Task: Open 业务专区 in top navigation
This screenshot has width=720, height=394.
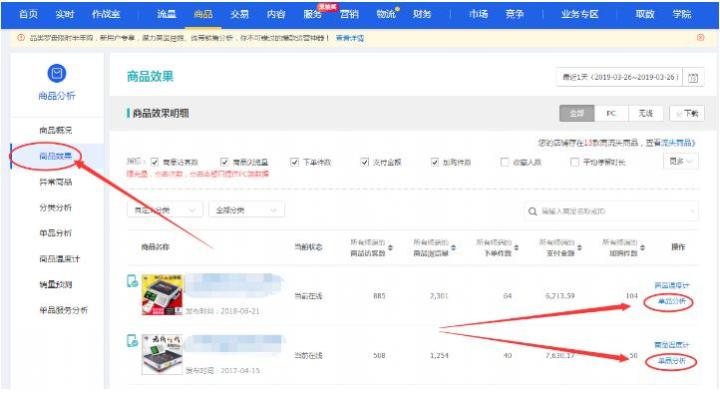Action: (x=579, y=14)
